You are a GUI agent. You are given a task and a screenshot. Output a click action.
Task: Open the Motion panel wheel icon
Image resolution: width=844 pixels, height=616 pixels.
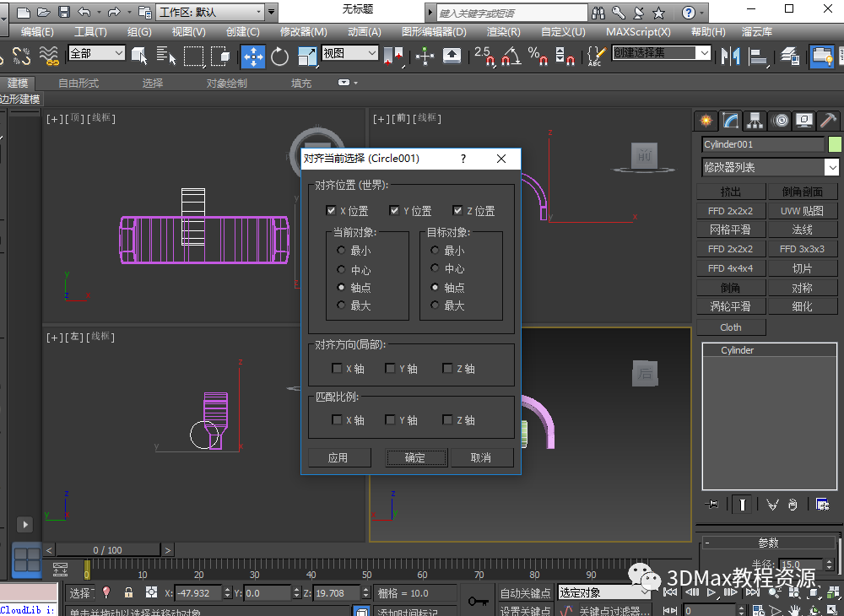coord(780,121)
